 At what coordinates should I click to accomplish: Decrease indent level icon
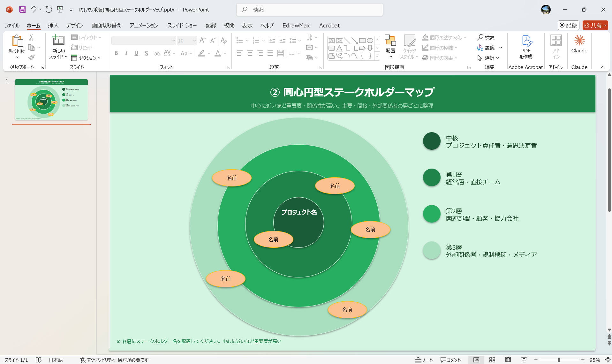272,41
